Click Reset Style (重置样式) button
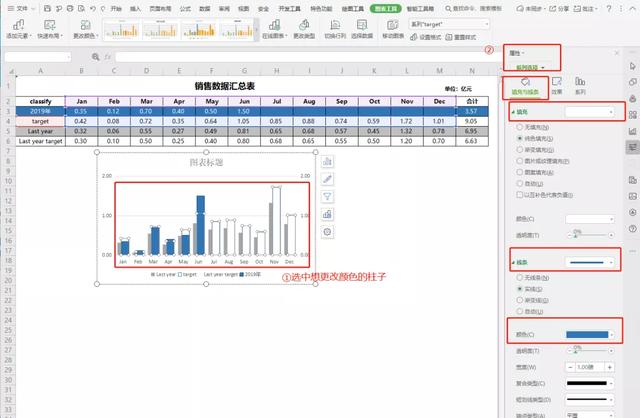 pos(460,37)
